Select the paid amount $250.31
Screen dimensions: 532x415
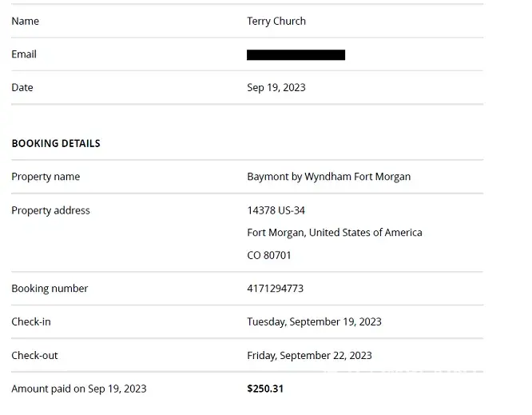pos(265,389)
